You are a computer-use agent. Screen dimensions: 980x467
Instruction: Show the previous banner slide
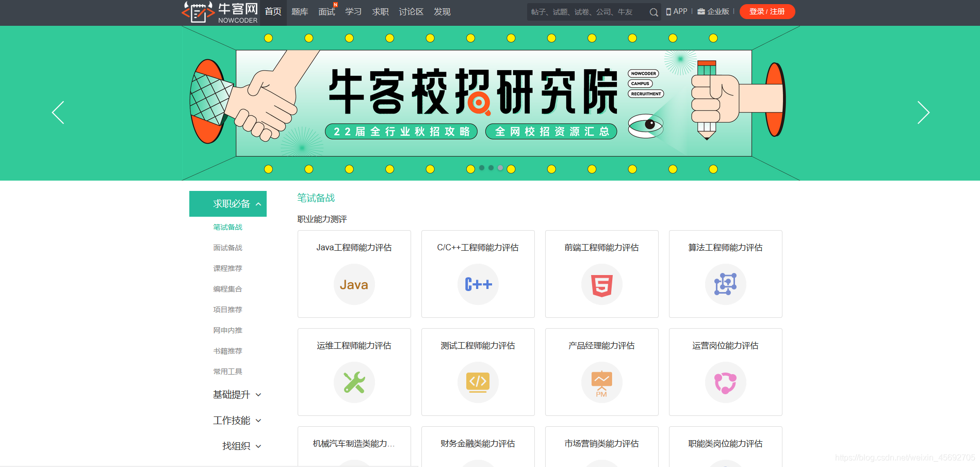pyautogui.click(x=58, y=112)
